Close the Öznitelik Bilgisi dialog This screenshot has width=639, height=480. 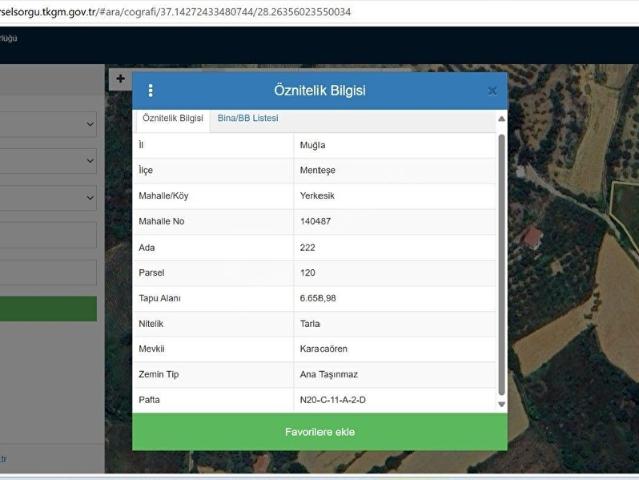(492, 91)
